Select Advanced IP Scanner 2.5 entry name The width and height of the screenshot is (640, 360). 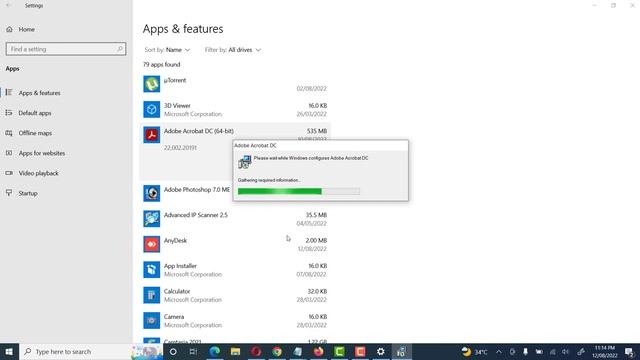point(196,215)
